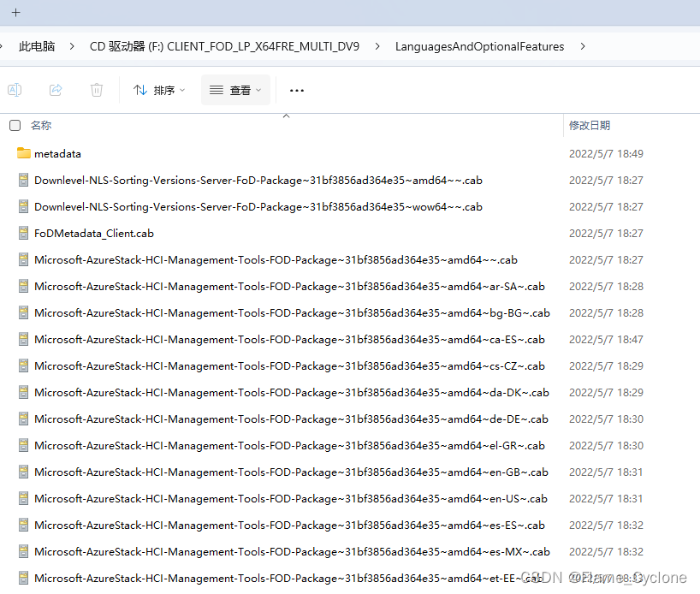The image size is (700, 594).
Task: Go to 此电脑 in the breadcrumb
Action: [37, 46]
